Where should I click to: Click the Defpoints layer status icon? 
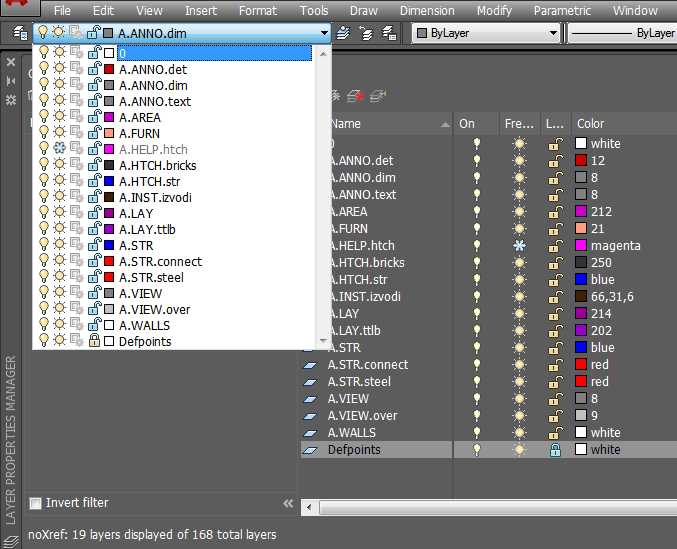[310, 450]
